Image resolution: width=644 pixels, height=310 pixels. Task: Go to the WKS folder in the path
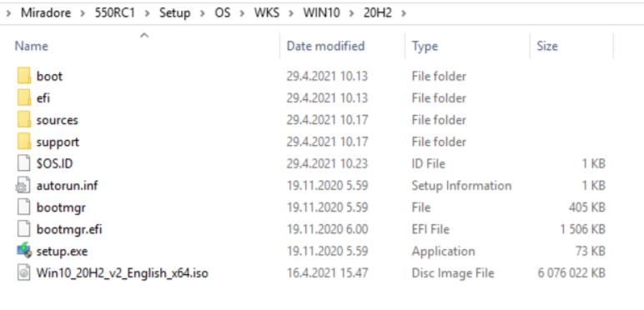point(267,13)
